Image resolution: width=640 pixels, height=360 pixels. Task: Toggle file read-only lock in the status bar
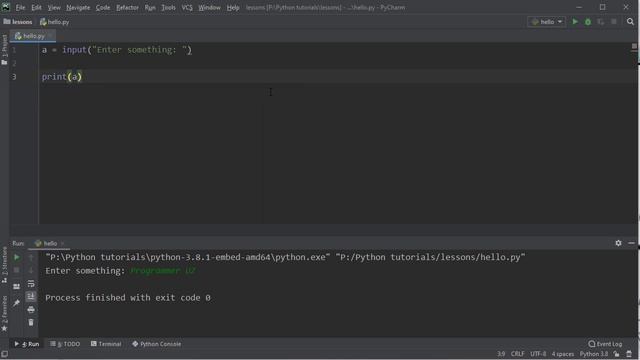[616, 354]
